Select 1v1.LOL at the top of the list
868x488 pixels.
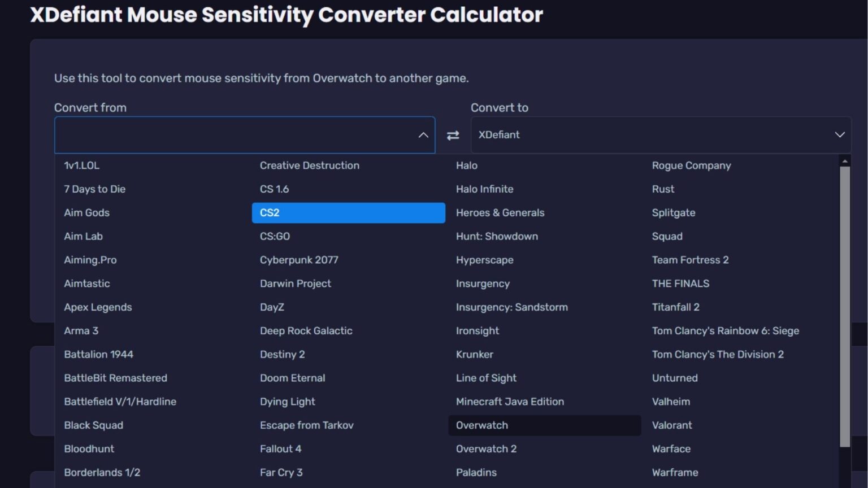[x=81, y=165]
